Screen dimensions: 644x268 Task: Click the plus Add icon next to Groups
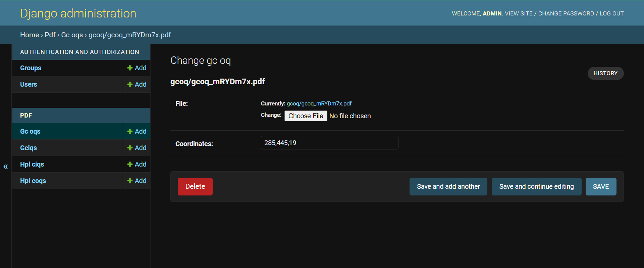(x=137, y=68)
